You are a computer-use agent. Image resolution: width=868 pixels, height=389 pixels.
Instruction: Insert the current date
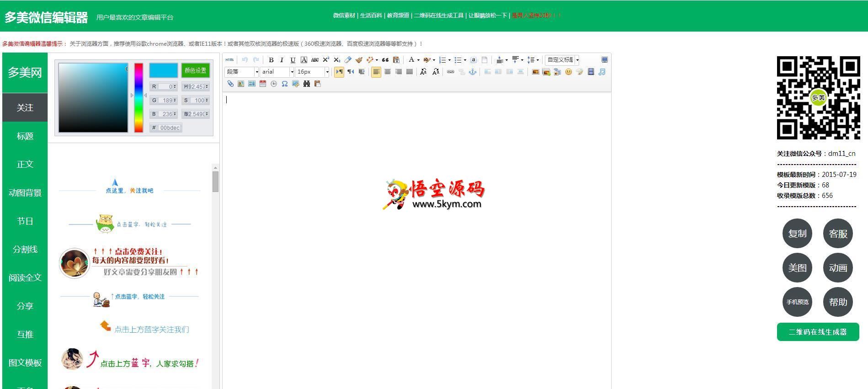[263, 84]
